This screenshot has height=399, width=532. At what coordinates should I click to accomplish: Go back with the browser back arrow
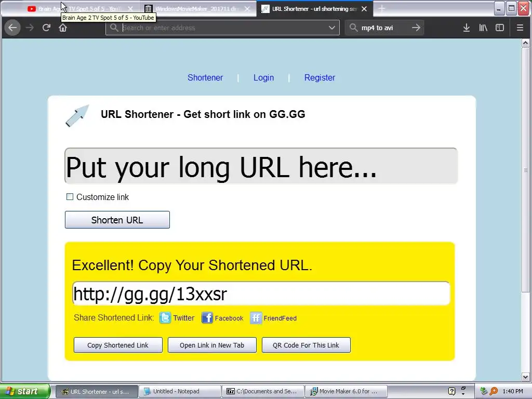[x=12, y=28]
